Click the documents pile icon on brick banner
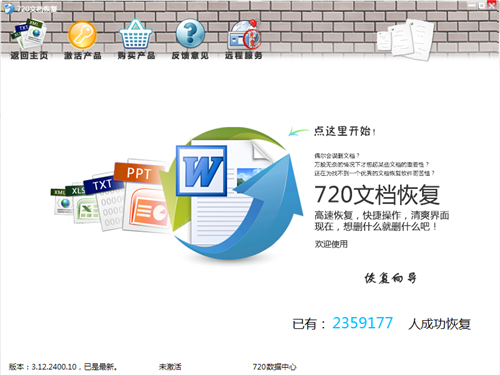Viewport: 500px width, 375px height. pos(406,39)
